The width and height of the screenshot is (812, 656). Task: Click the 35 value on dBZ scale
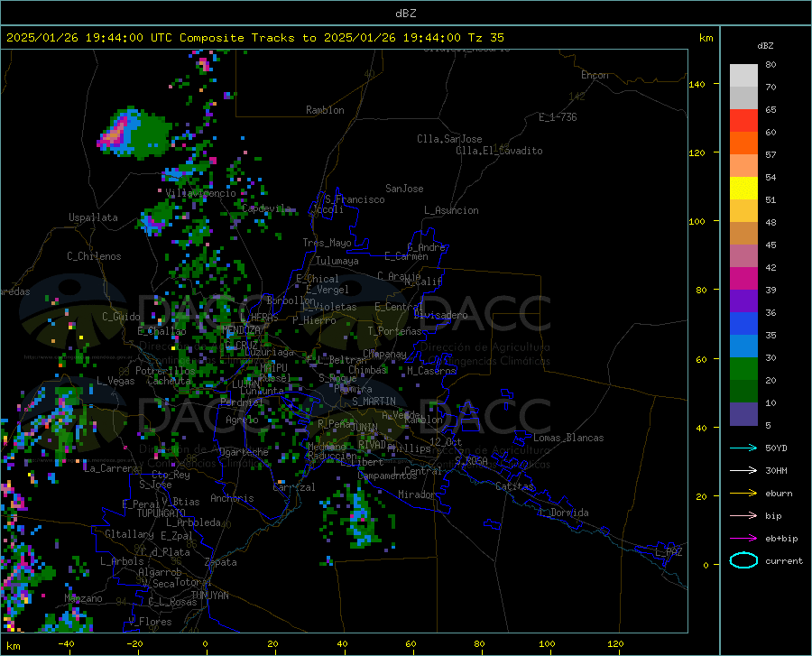(x=770, y=336)
